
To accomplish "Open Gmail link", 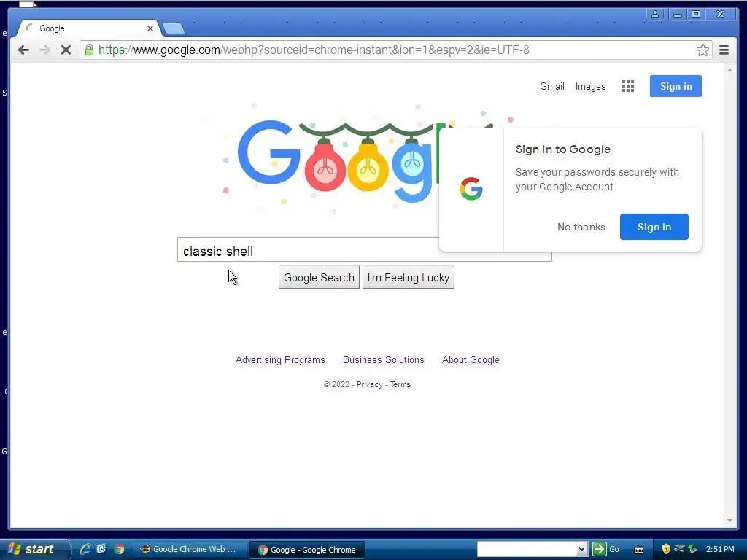I will [551, 86].
